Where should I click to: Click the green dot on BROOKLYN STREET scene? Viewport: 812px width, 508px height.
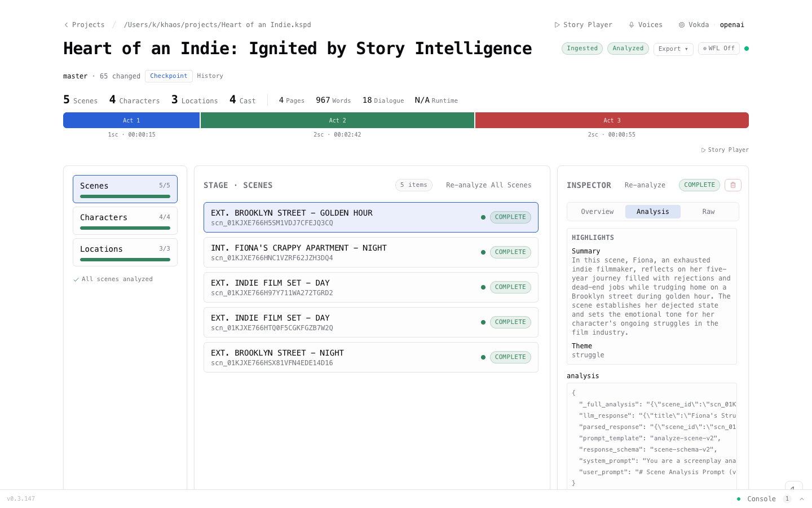tap(483, 217)
